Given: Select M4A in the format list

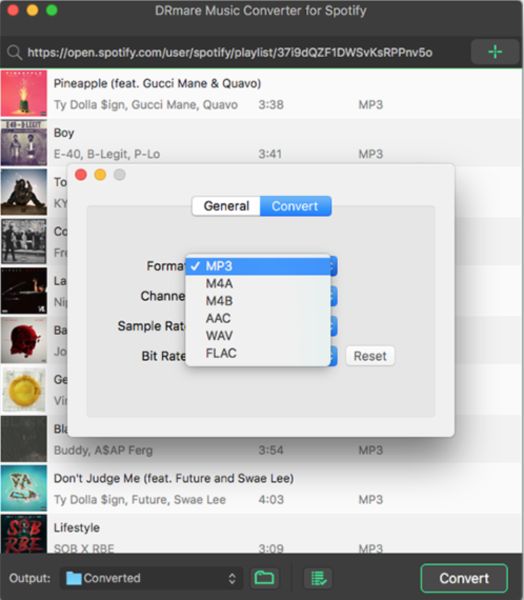Looking at the screenshot, I should [258, 284].
